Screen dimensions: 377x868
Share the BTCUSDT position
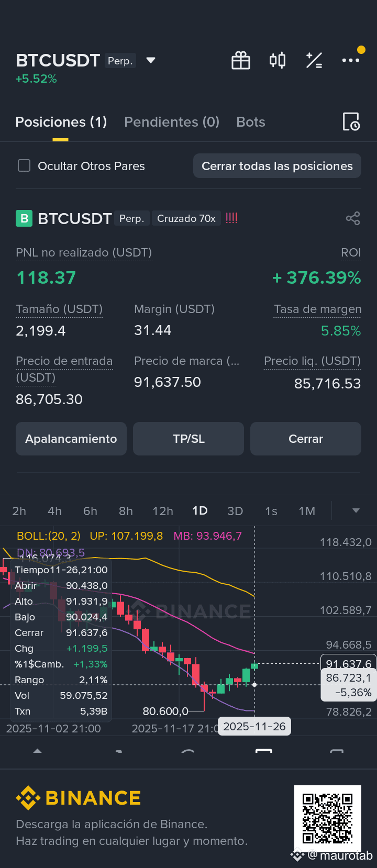coord(353,218)
